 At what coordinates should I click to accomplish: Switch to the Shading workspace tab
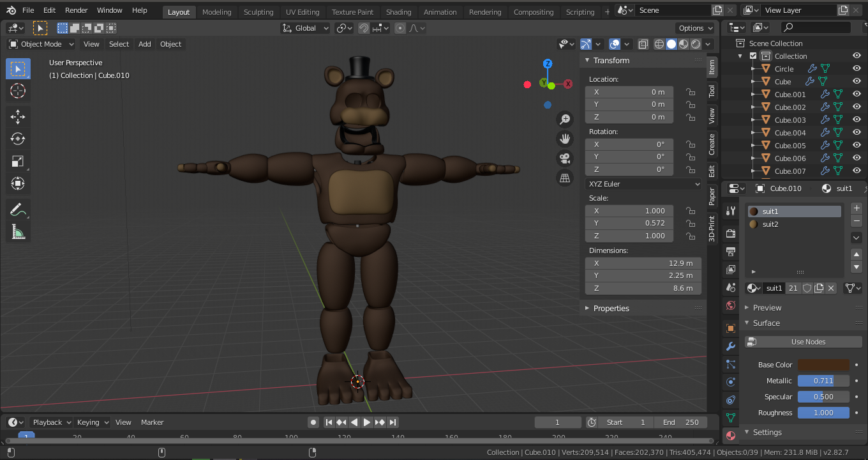pos(398,11)
